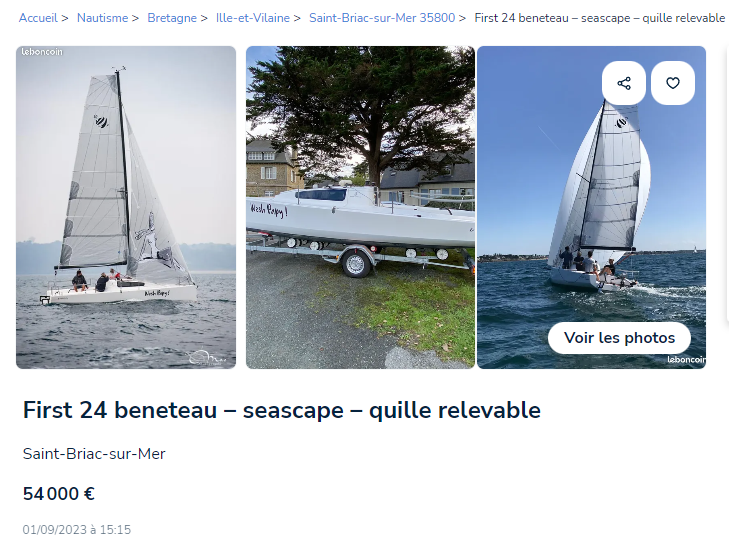Image resolution: width=729 pixels, height=552 pixels.
Task: Go to the Nautisme category breadcrumb
Action: click(x=102, y=18)
